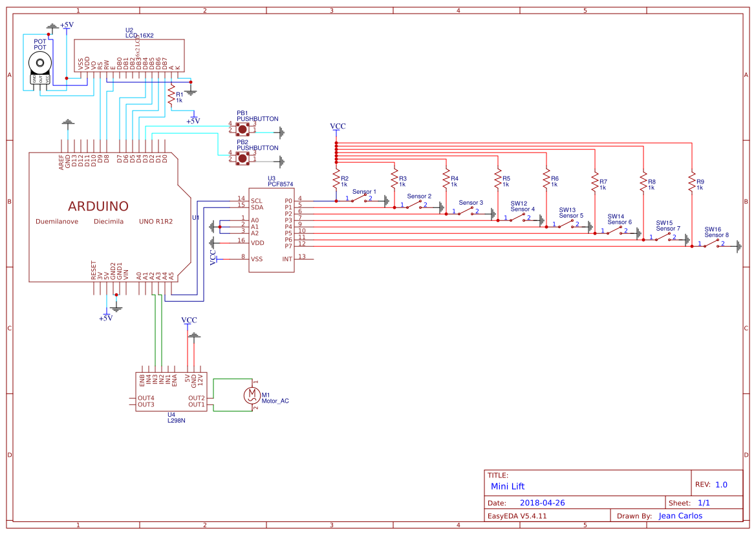Image resolution: width=756 pixels, height=535 pixels.
Task: Click the POT potentiometer symbol
Action: pos(39,61)
